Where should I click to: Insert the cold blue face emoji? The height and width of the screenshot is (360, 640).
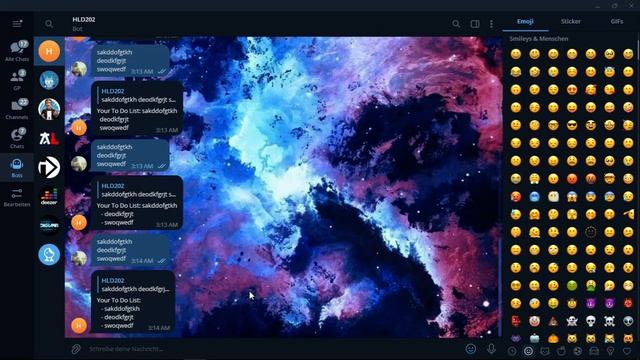(x=534, y=196)
